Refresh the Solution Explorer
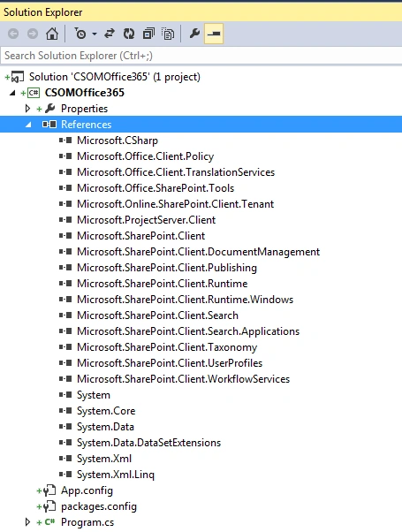 (129, 34)
